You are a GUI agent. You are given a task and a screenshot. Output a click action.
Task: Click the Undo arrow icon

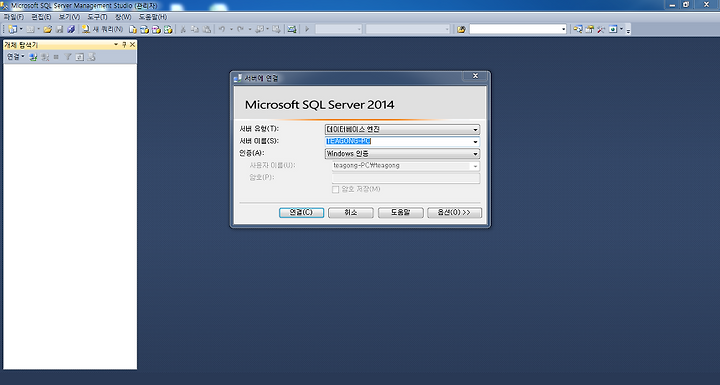(222, 29)
